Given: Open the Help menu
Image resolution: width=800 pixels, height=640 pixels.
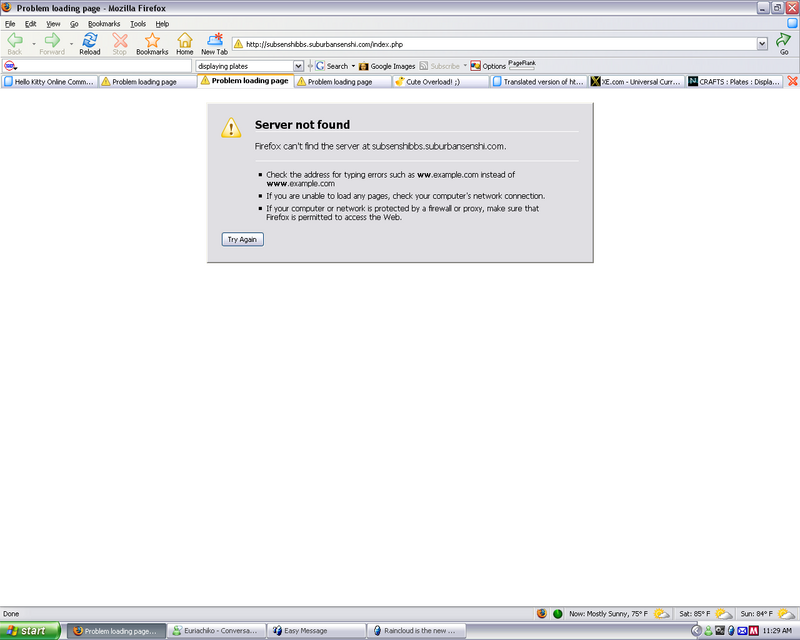Looking at the screenshot, I should click(162, 23).
